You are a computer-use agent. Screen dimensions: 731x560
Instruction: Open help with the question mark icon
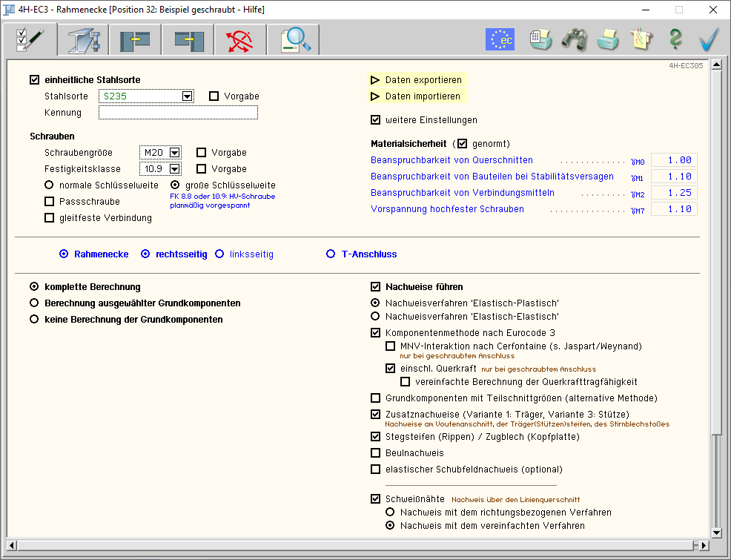(x=675, y=39)
